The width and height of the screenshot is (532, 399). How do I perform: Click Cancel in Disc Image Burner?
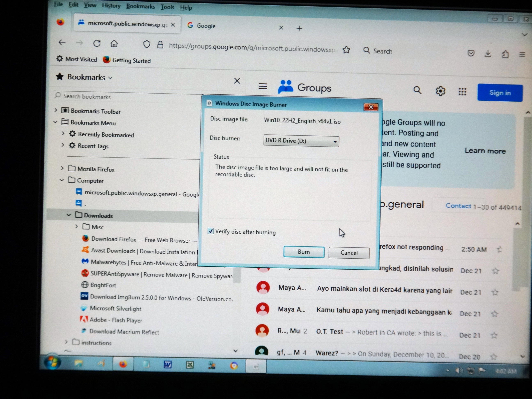pyautogui.click(x=349, y=253)
